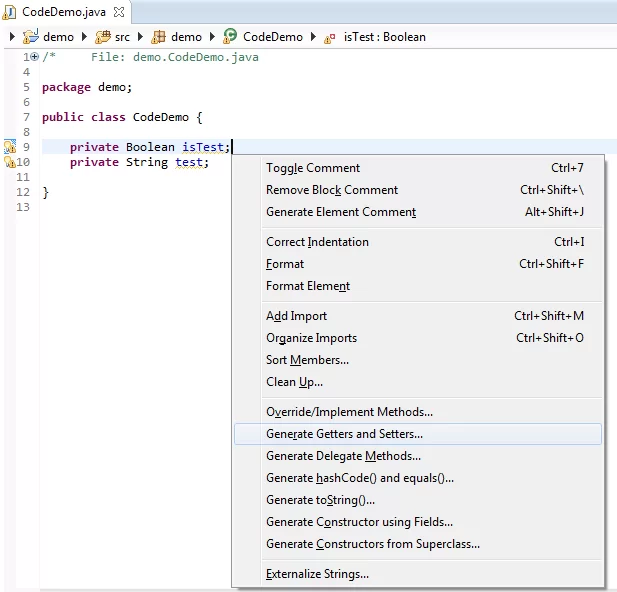
Task: Open Sort Members dialog
Action: tap(417, 360)
